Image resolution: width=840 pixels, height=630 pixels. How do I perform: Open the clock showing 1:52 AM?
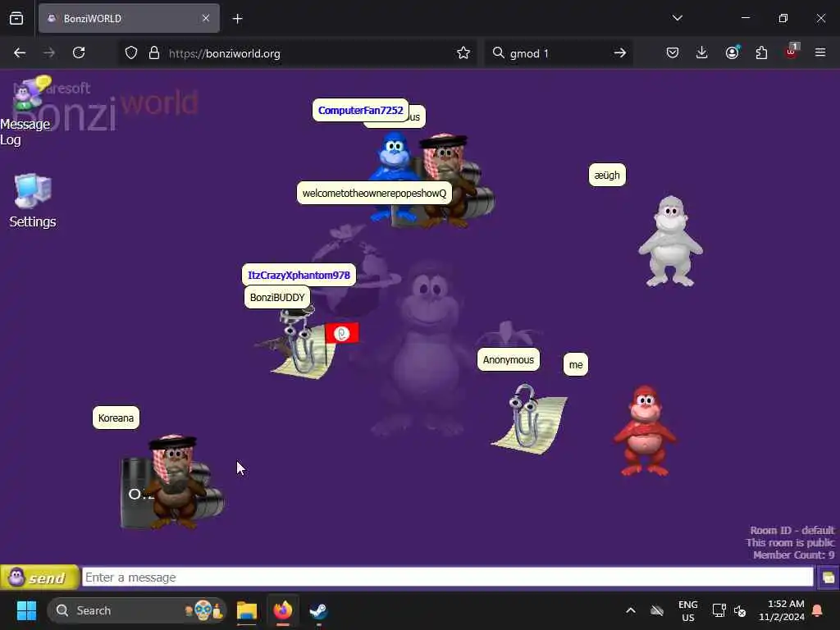(781, 610)
